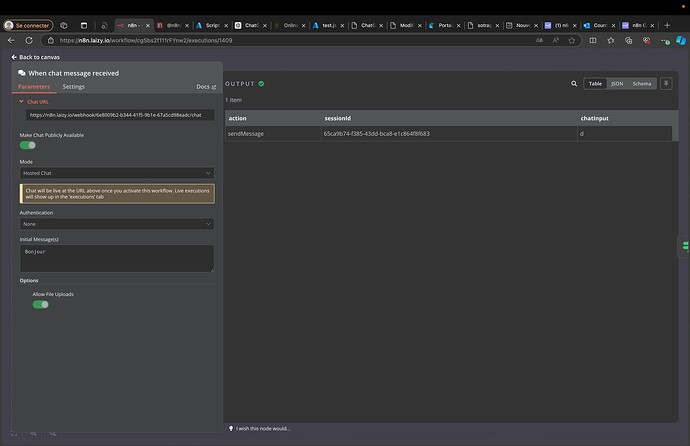Open the tab actions menu icon
Image resolution: width=690 pixels, height=446 pixels.
(84, 26)
